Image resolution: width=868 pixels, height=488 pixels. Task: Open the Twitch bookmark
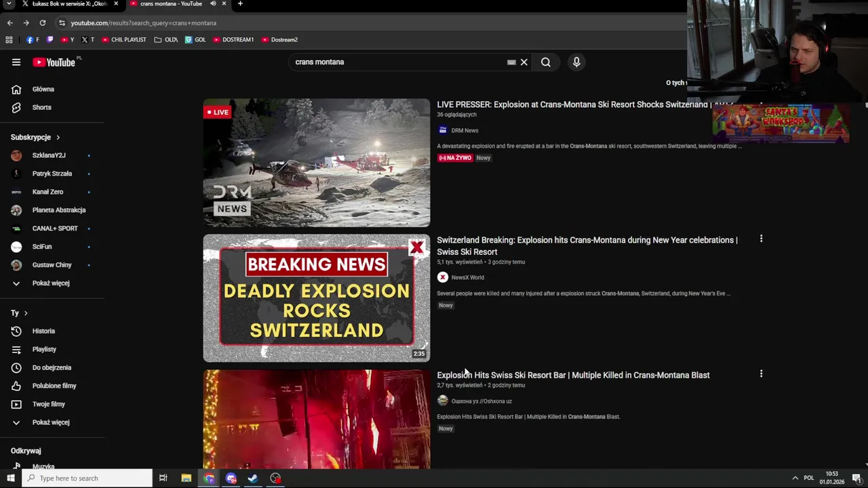point(50,40)
